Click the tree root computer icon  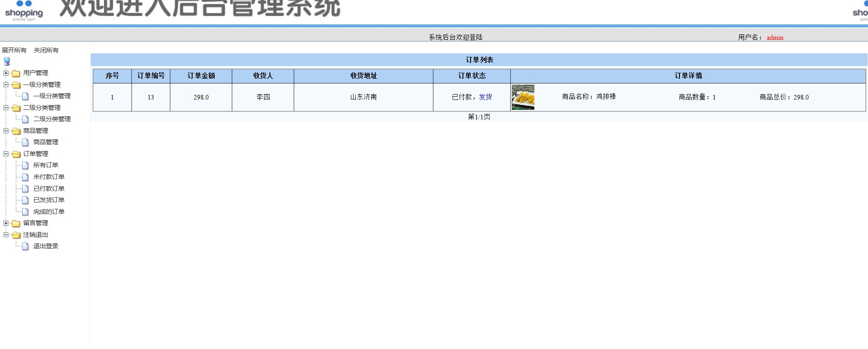tap(7, 61)
